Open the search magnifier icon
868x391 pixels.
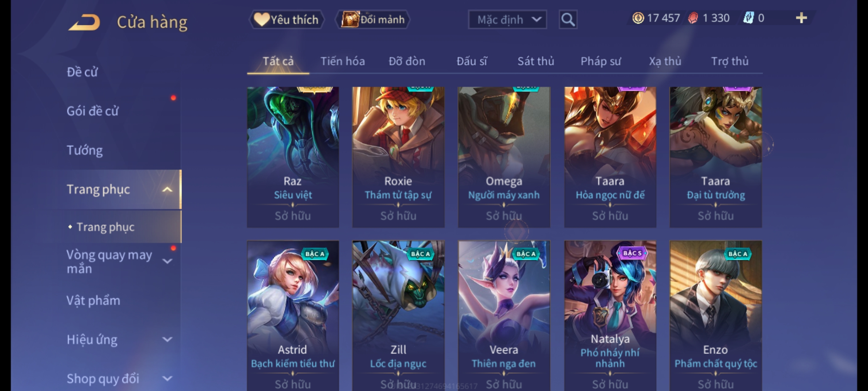tap(568, 20)
